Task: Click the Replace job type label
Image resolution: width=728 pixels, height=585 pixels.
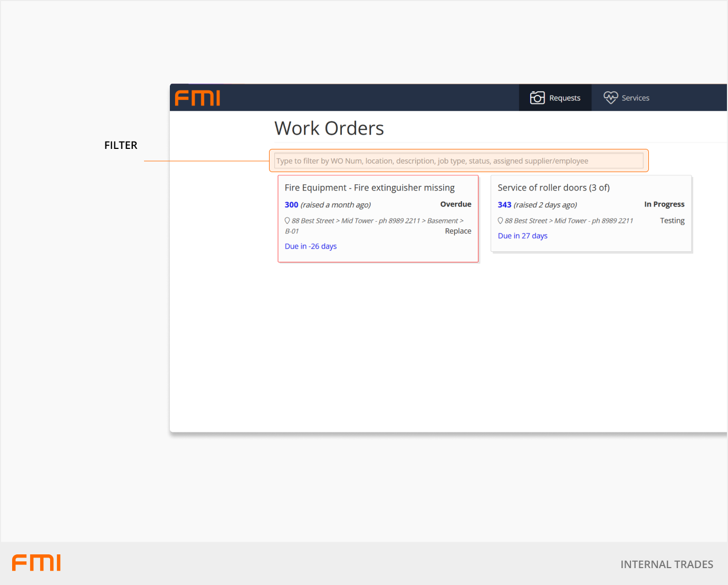Action: click(x=458, y=231)
